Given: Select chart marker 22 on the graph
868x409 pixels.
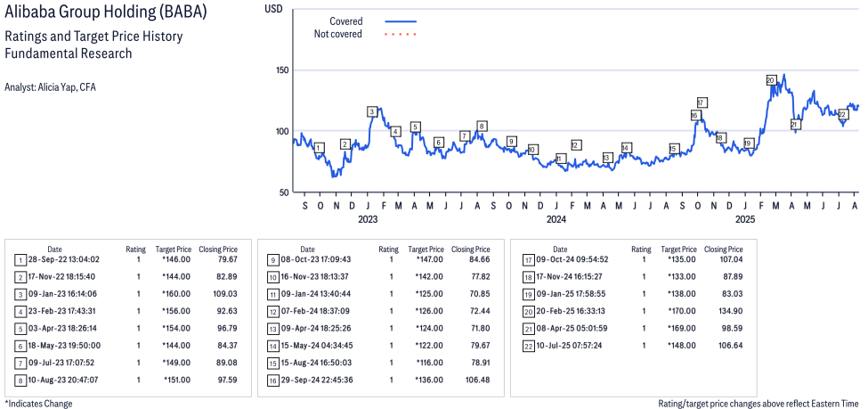Looking at the screenshot, I should [x=842, y=115].
